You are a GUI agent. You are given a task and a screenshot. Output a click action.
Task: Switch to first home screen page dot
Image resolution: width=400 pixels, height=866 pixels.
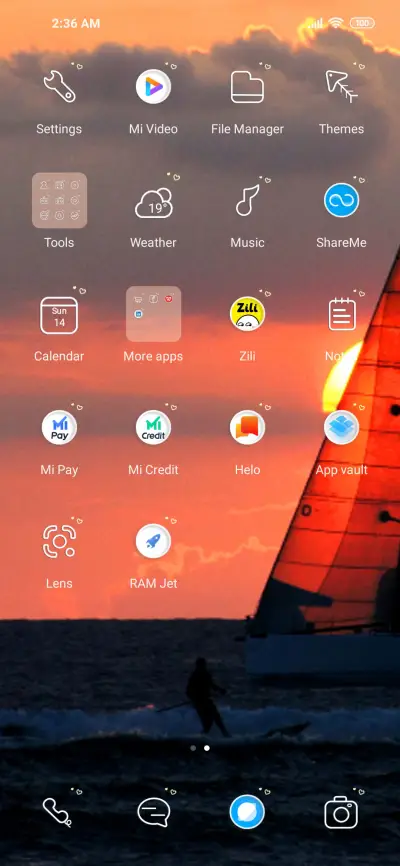tap(193, 748)
